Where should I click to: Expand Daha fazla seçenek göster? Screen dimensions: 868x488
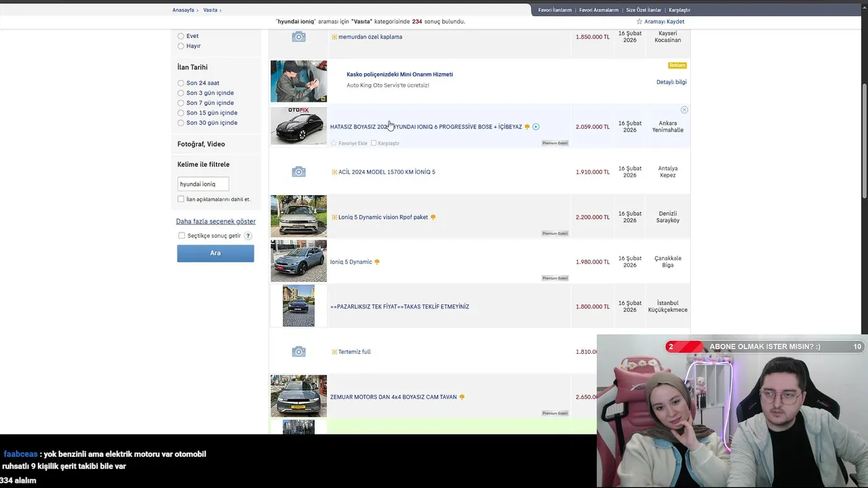(x=216, y=222)
